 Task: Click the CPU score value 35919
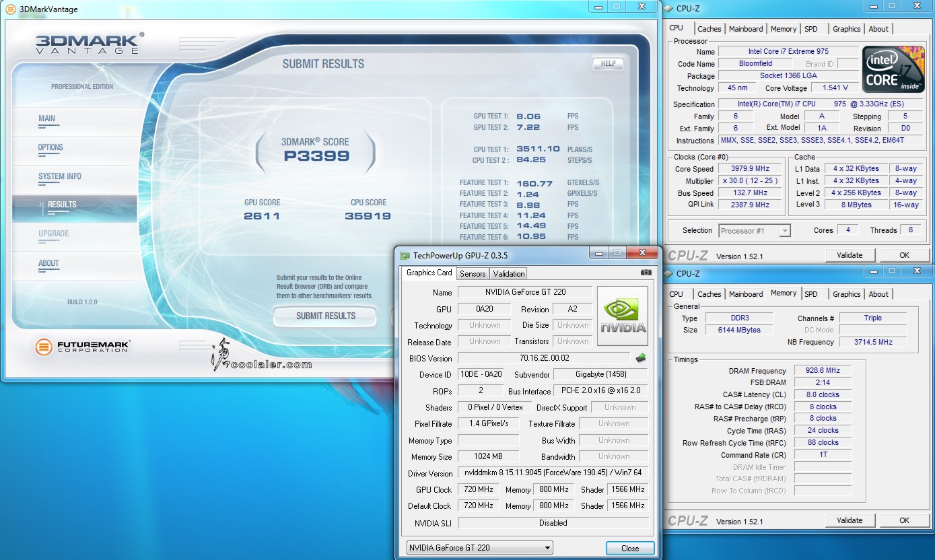click(368, 216)
